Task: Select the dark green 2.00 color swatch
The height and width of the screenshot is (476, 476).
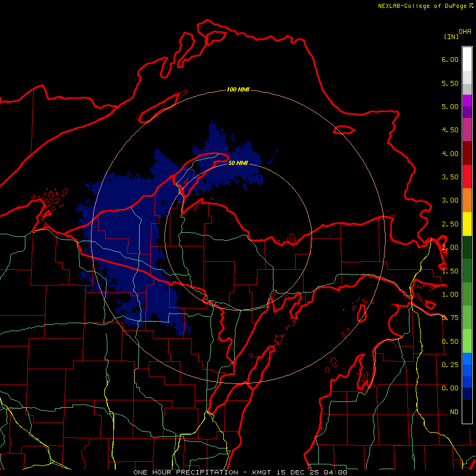Action: pyautogui.click(x=467, y=247)
